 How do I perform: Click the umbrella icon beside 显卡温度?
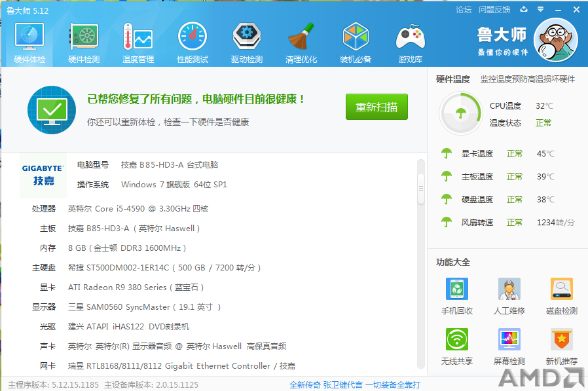point(447,153)
